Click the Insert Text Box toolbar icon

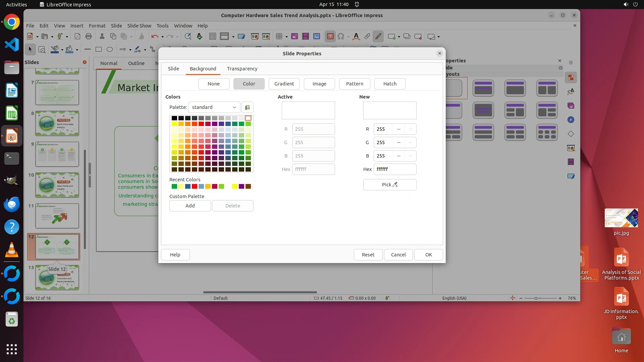tap(330, 37)
